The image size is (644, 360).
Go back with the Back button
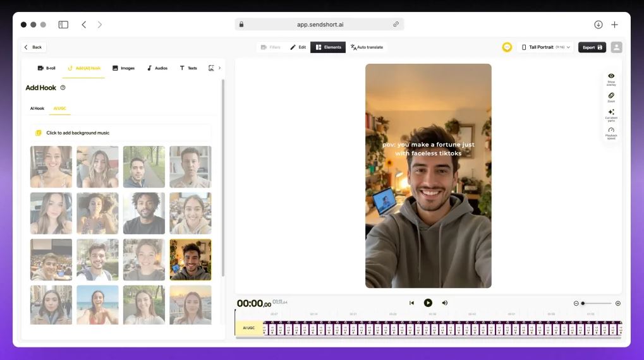pyautogui.click(x=33, y=47)
